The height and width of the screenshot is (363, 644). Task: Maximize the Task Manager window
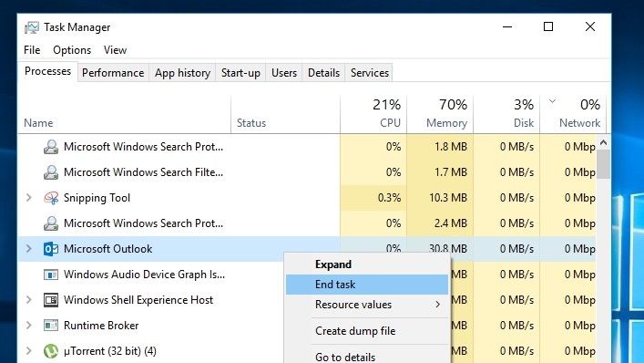click(x=548, y=26)
